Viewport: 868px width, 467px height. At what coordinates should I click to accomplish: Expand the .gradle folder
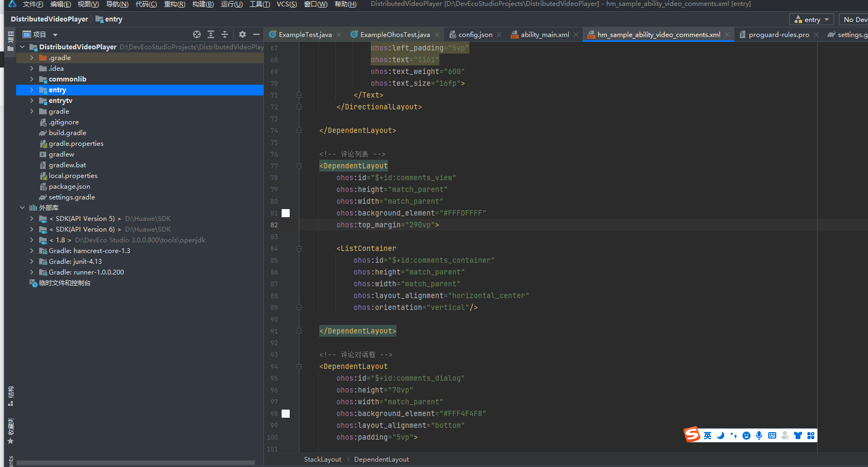click(32, 57)
